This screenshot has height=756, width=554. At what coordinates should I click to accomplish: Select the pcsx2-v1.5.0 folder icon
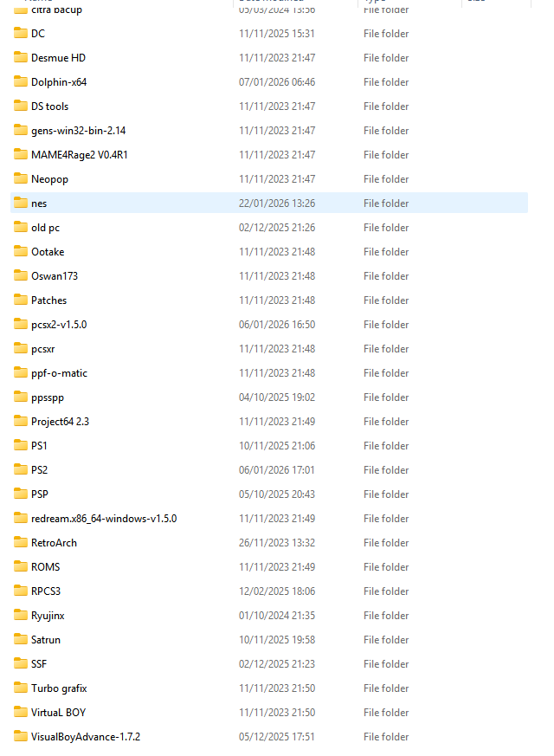21,324
